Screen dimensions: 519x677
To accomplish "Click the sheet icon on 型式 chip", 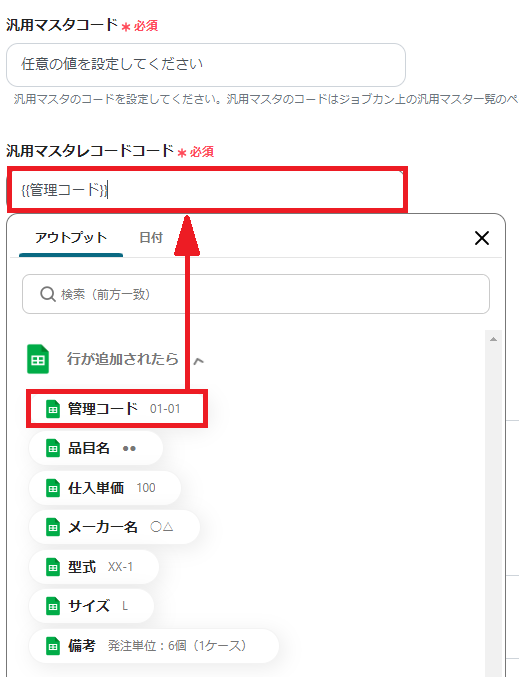I will click(53, 567).
